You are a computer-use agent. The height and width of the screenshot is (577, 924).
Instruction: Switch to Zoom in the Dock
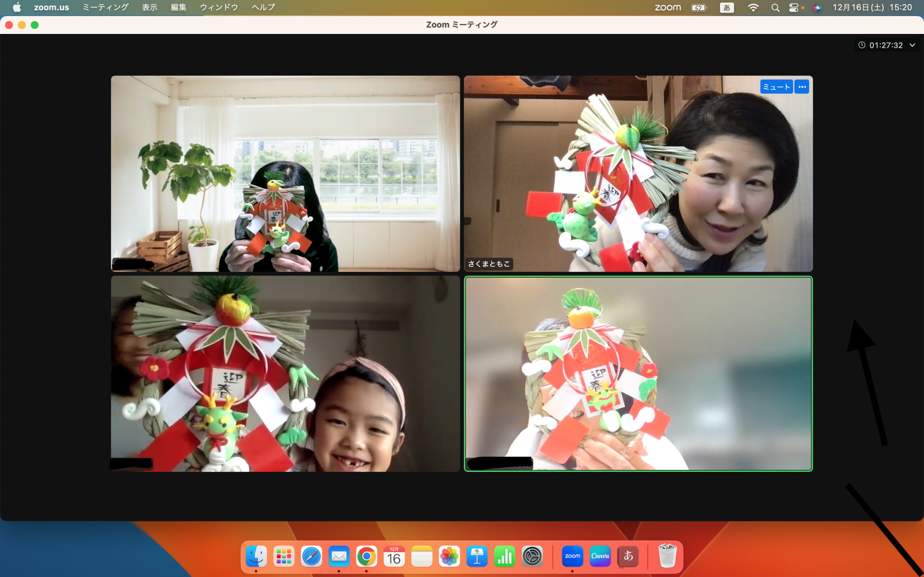pyautogui.click(x=573, y=556)
